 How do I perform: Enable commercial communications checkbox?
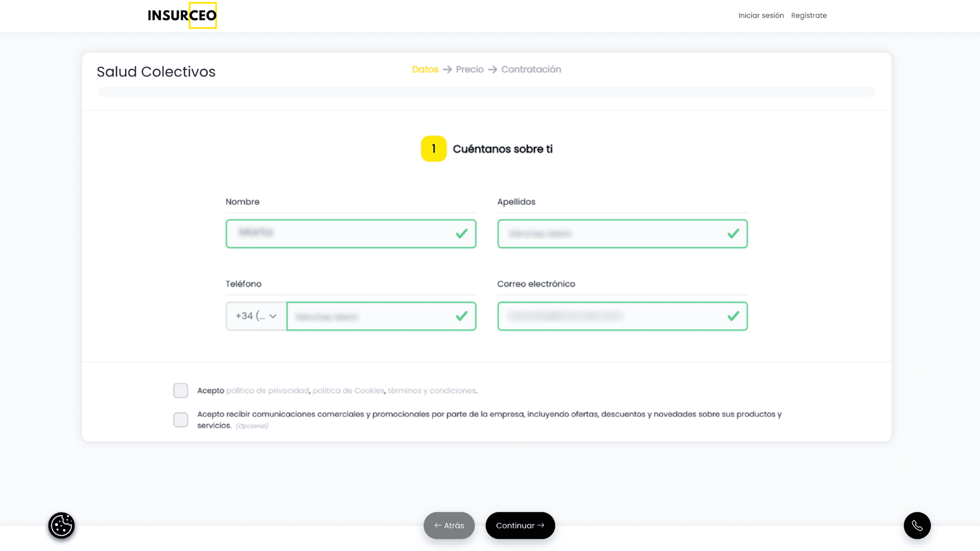(181, 420)
